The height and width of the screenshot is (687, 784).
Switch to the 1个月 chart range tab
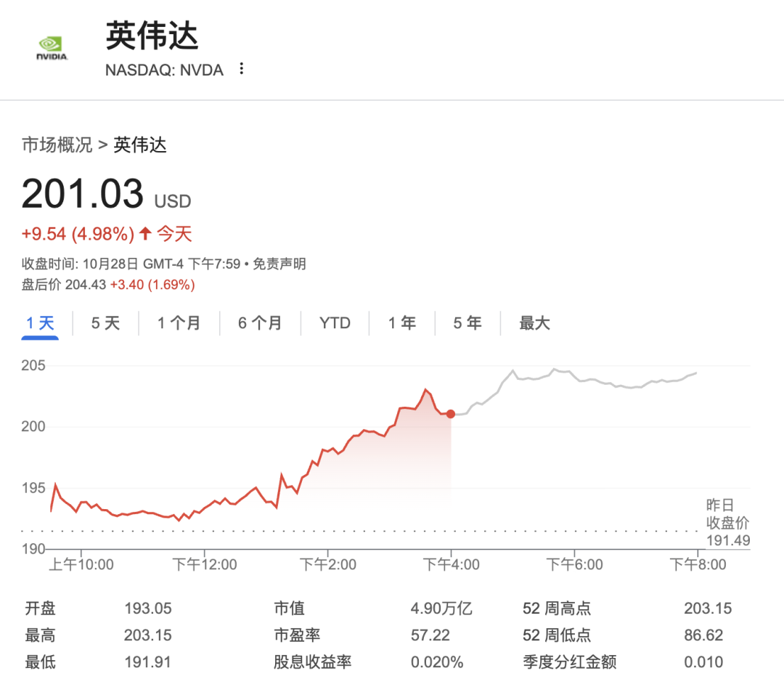[x=179, y=322]
